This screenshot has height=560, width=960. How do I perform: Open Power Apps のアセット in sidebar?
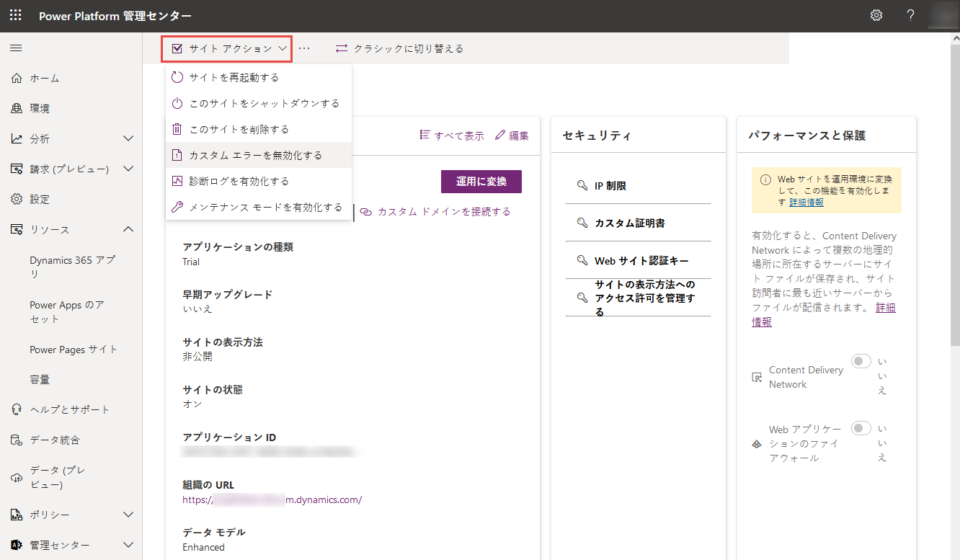tap(67, 311)
